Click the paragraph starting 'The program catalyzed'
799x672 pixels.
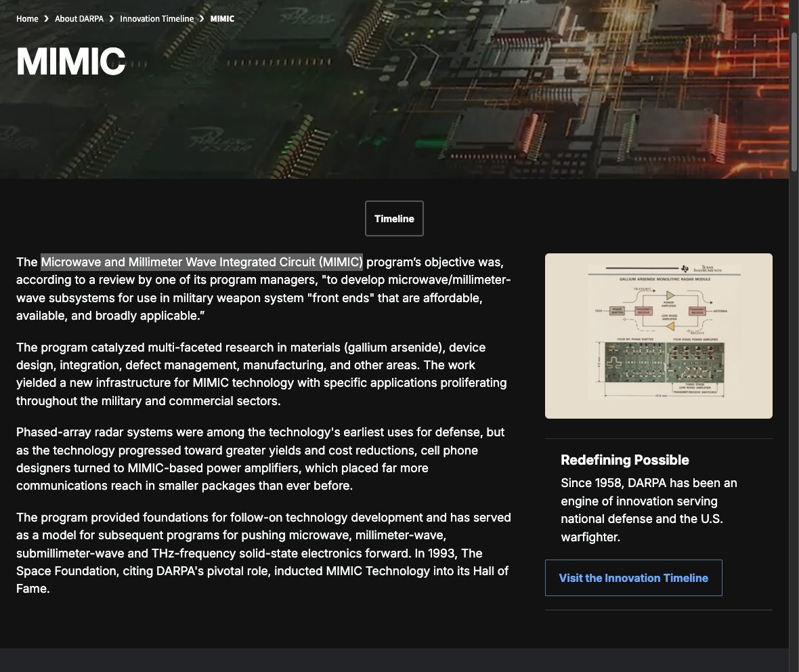pos(261,374)
